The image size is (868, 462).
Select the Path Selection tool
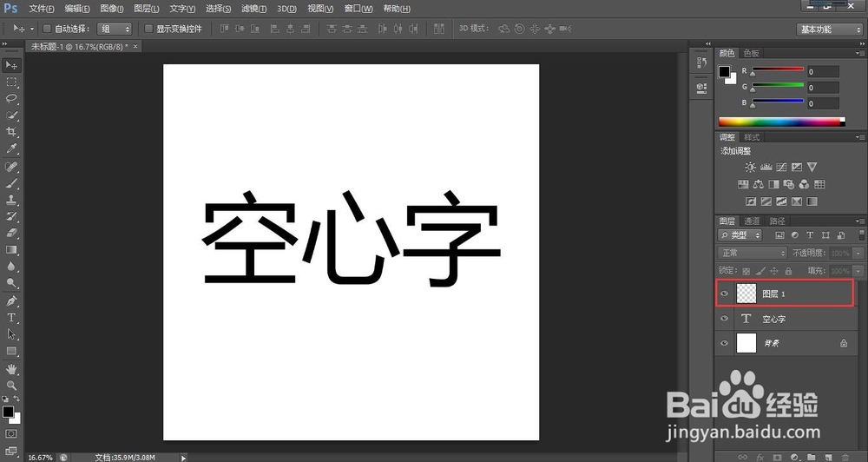[x=11, y=334]
